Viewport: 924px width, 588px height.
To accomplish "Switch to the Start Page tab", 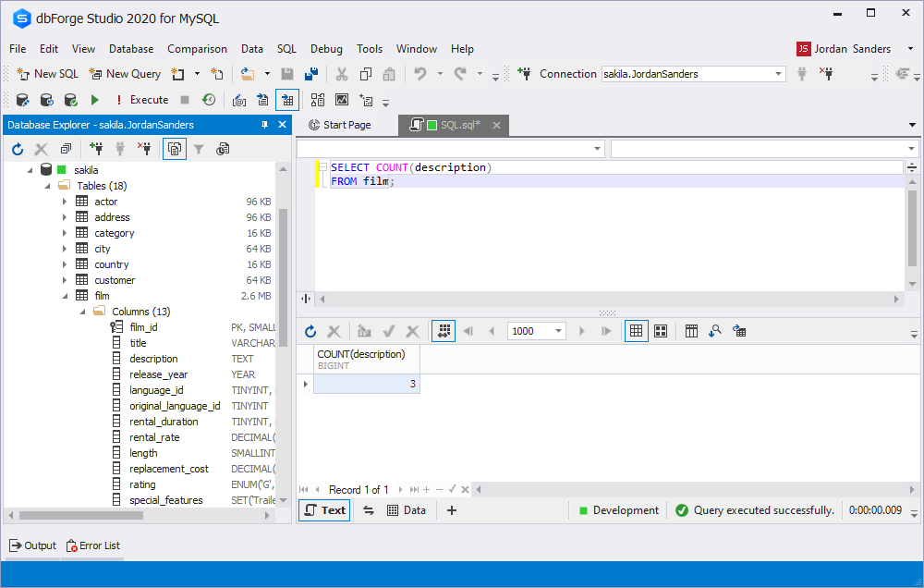I will 340,125.
